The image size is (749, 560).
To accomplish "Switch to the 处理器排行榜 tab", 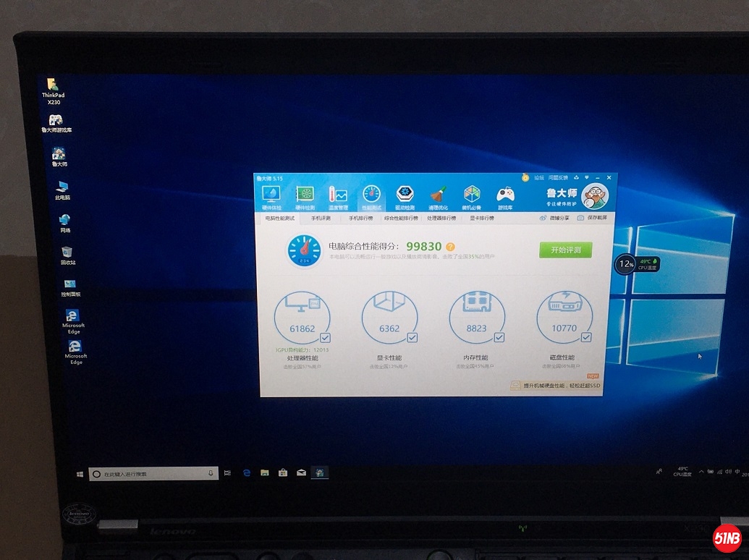I will point(441,218).
